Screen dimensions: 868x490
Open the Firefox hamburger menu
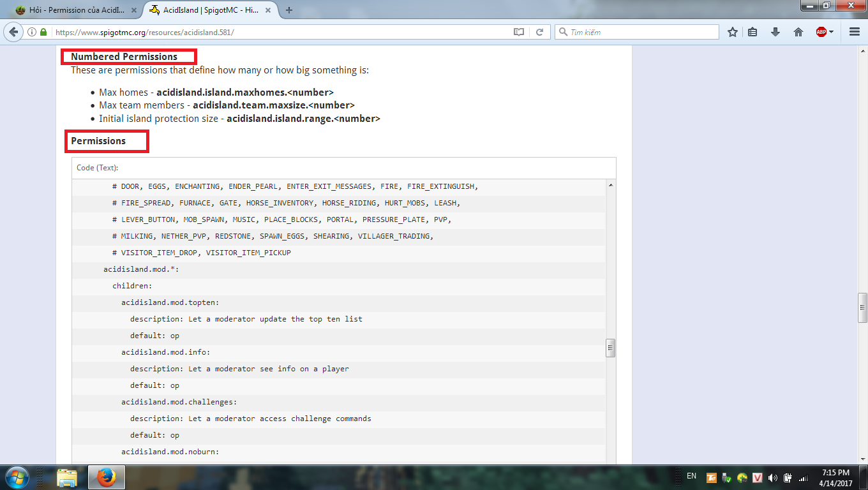855,32
